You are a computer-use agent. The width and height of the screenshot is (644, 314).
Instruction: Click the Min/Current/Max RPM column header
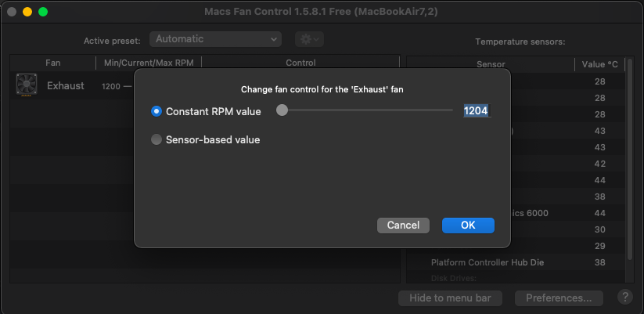[x=148, y=63]
